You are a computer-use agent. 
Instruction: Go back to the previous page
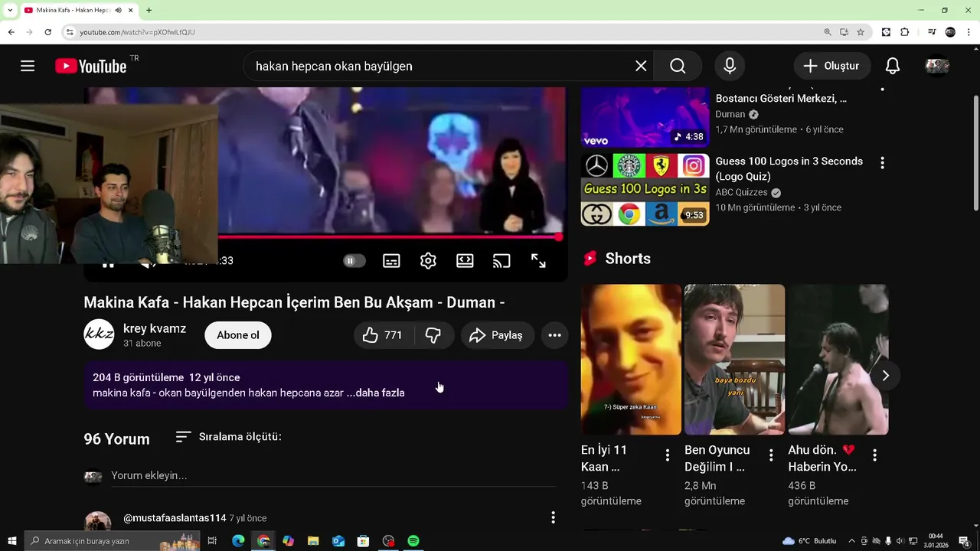pos(11,32)
